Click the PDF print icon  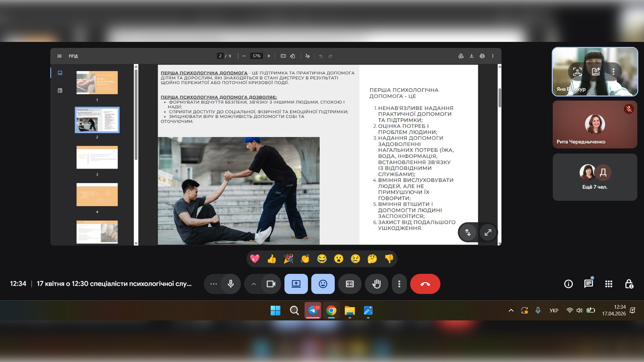[482, 56]
